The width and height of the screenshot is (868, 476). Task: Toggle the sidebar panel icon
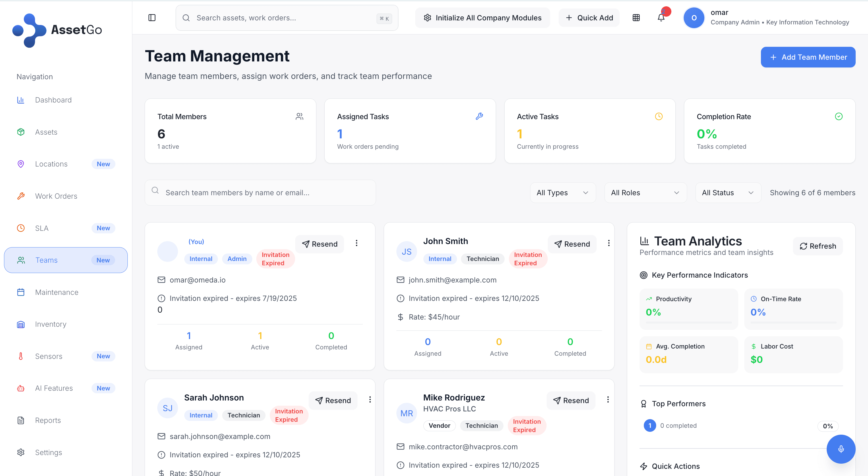pos(152,18)
